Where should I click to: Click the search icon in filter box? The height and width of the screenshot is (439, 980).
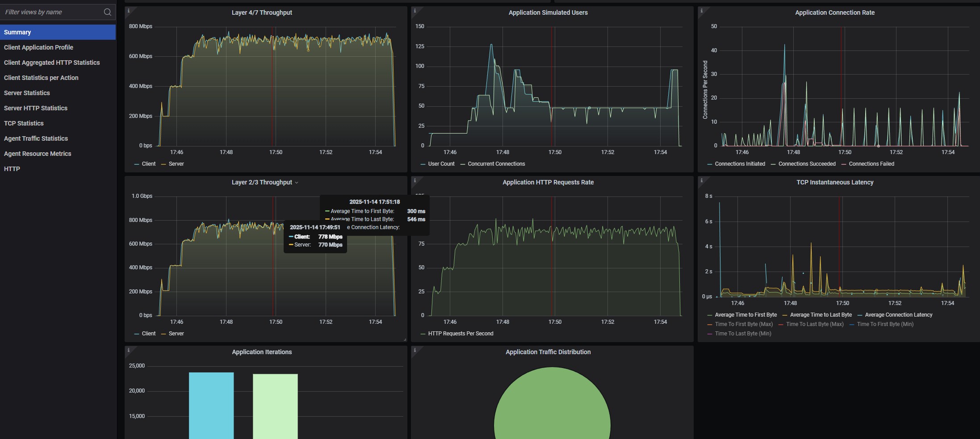107,12
